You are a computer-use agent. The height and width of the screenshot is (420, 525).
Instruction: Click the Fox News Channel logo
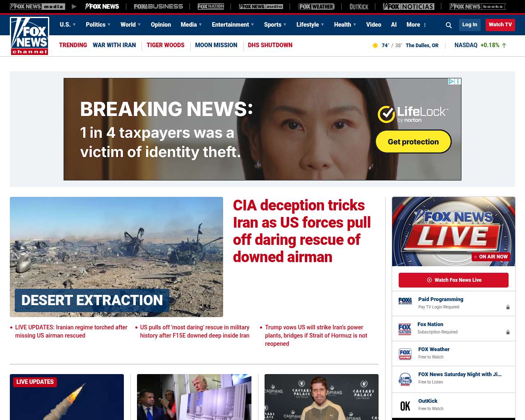click(x=30, y=36)
